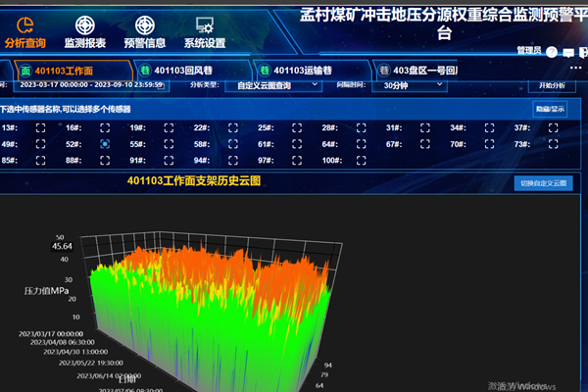Screen dimensions: 588x392
Task: Enable the sensor 100# checkbox
Action: pyautogui.click(x=361, y=160)
